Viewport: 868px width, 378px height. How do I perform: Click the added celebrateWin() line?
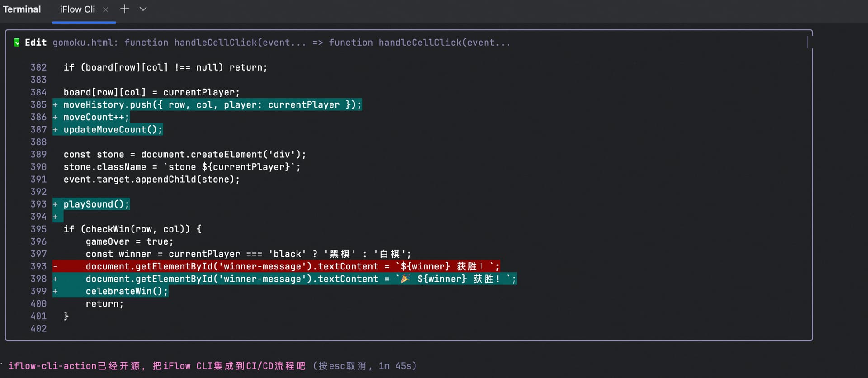click(127, 292)
